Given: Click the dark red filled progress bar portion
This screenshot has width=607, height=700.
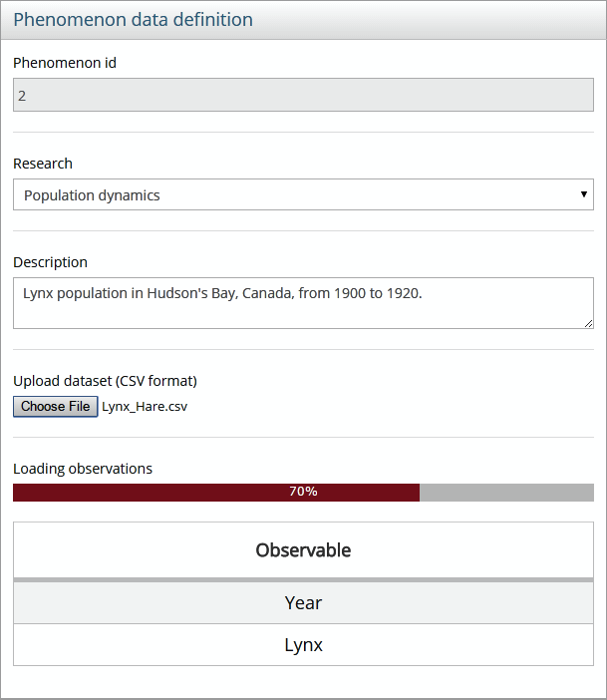Looking at the screenshot, I should tap(150, 493).
